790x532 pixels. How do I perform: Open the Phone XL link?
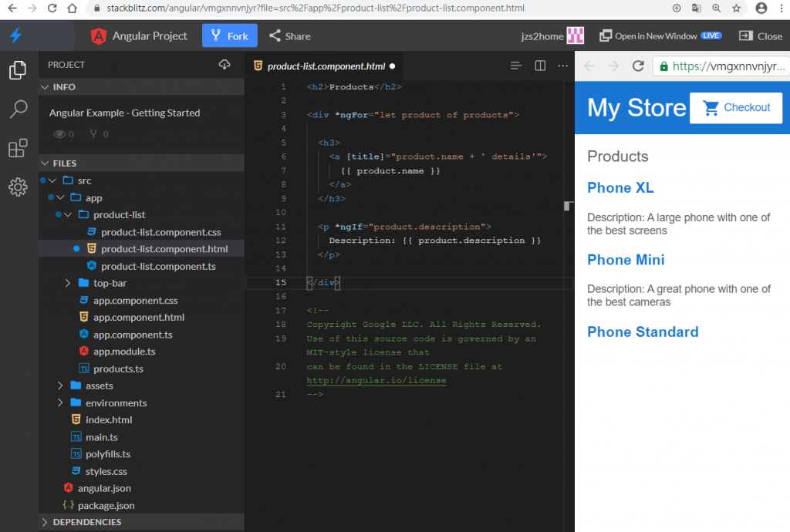(x=621, y=187)
